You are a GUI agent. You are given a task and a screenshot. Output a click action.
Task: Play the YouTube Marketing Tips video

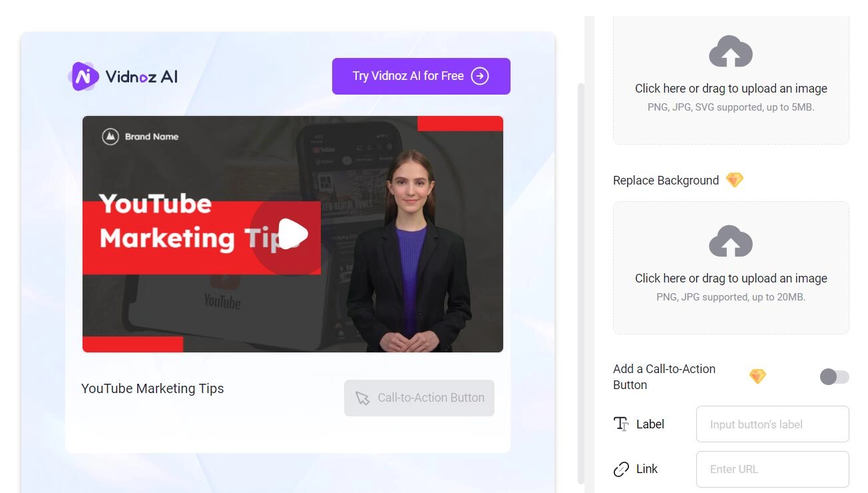click(293, 234)
